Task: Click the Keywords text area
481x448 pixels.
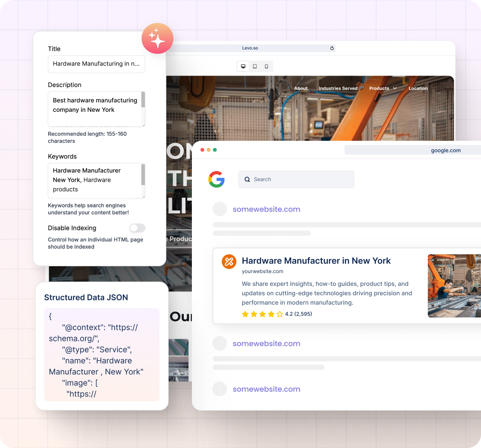Action: coord(94,180)
